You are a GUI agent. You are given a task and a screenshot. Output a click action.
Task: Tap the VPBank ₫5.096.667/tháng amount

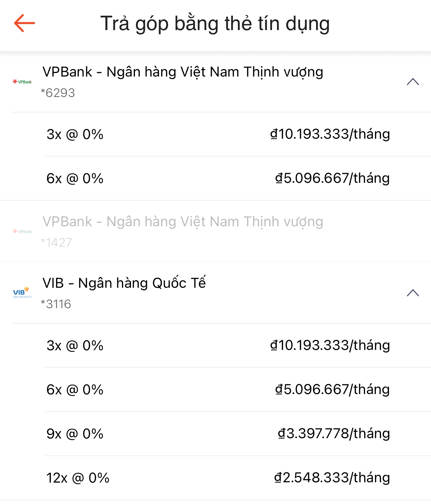332,178
